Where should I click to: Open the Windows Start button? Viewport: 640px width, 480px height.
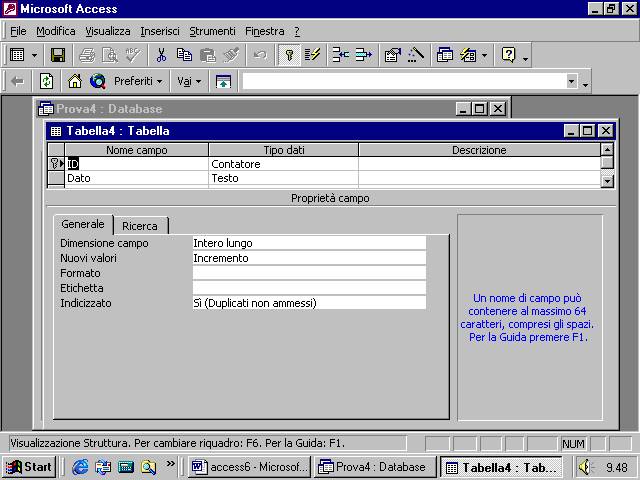(29, 467)
